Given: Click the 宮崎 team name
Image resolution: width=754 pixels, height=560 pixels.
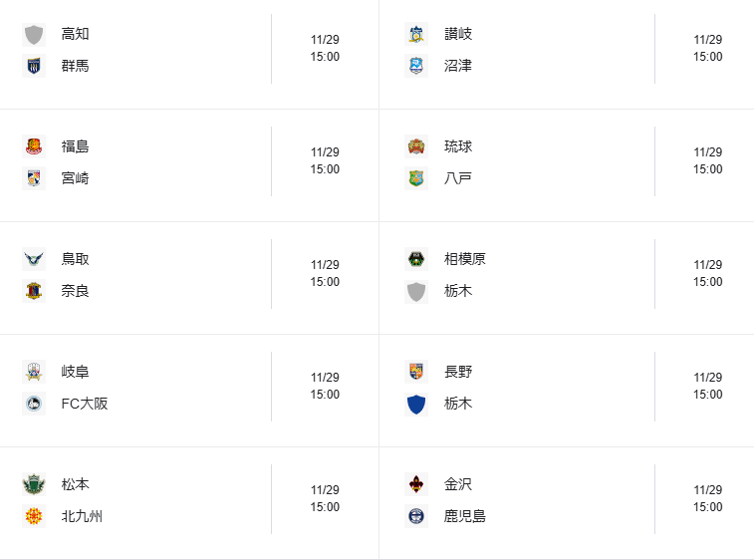Looking at the screenshot, I should [x=75, y=178].
